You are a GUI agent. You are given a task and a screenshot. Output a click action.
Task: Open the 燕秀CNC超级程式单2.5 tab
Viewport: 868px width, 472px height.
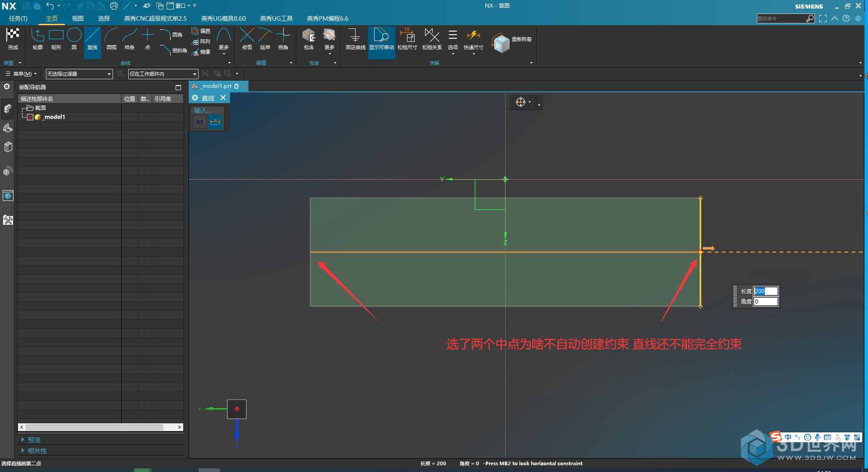[x=155, y=18]
